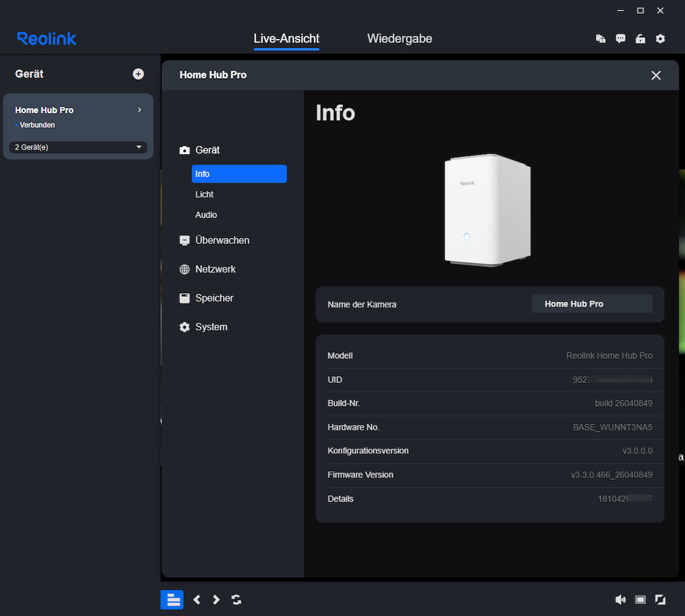Edit the Name der Kamera field
Viewport: 685px width, 616px height.
coord(592,304)
